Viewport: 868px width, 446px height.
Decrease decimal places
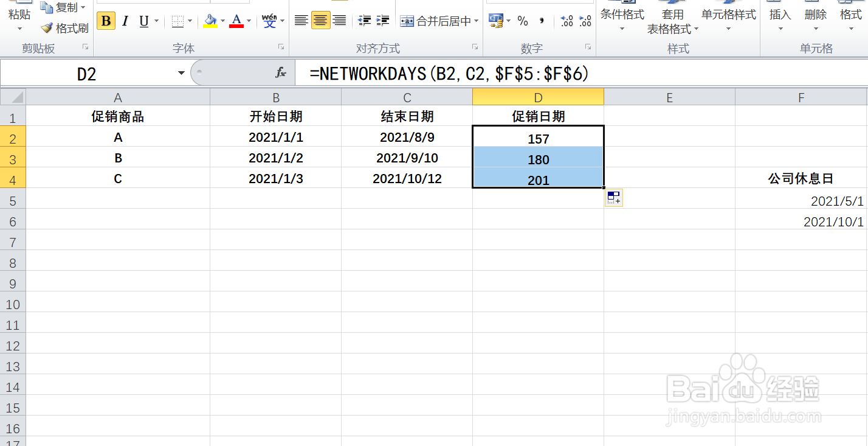pyautogui.click(x=585, y=21)
